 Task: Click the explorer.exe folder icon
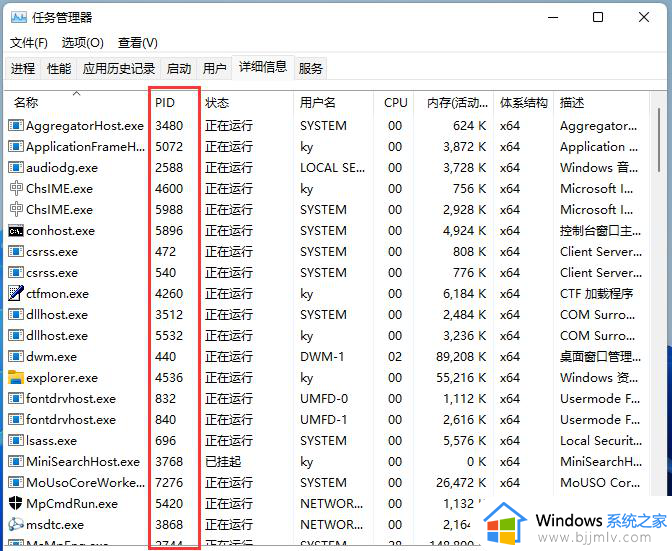coord(16,377)
